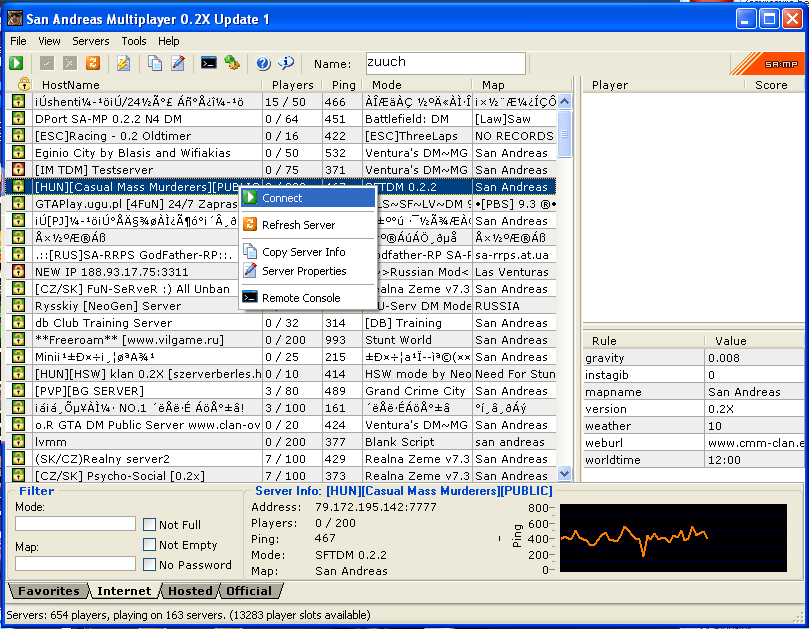Click the lock icon beside db Club Training Server

(x=19, y=322)
